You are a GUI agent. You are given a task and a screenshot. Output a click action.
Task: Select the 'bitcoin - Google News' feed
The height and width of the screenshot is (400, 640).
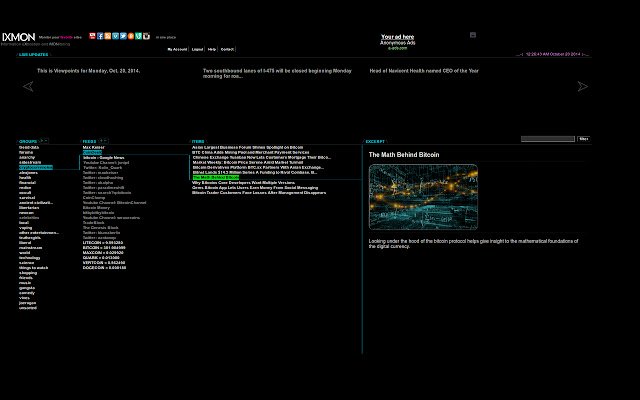[104, 158]
